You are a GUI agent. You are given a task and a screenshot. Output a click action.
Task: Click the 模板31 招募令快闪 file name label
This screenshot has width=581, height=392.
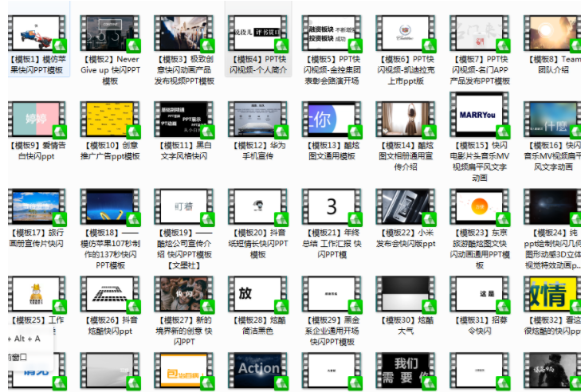[479, 325]
